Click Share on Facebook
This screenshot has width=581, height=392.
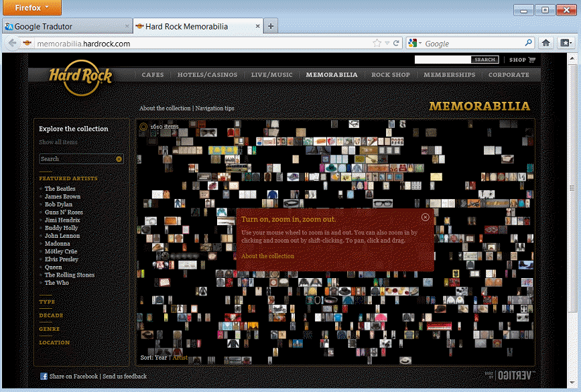tap(74, 377)
